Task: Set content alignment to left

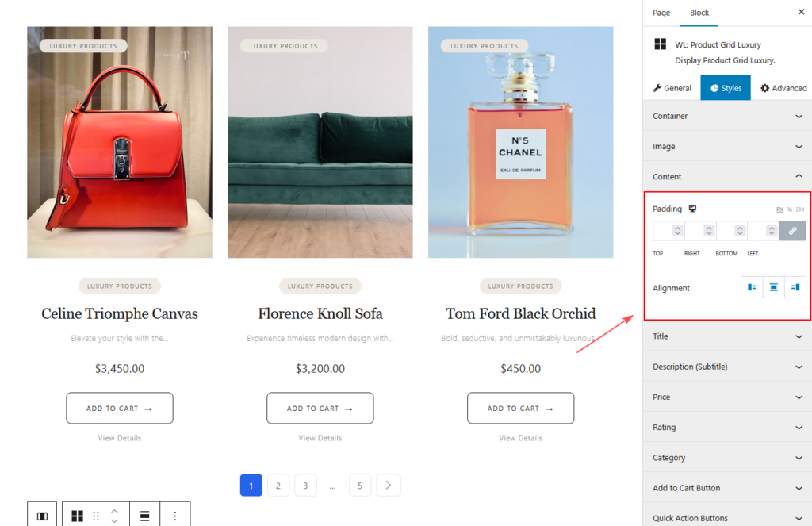Action: (x=752, y=287)
